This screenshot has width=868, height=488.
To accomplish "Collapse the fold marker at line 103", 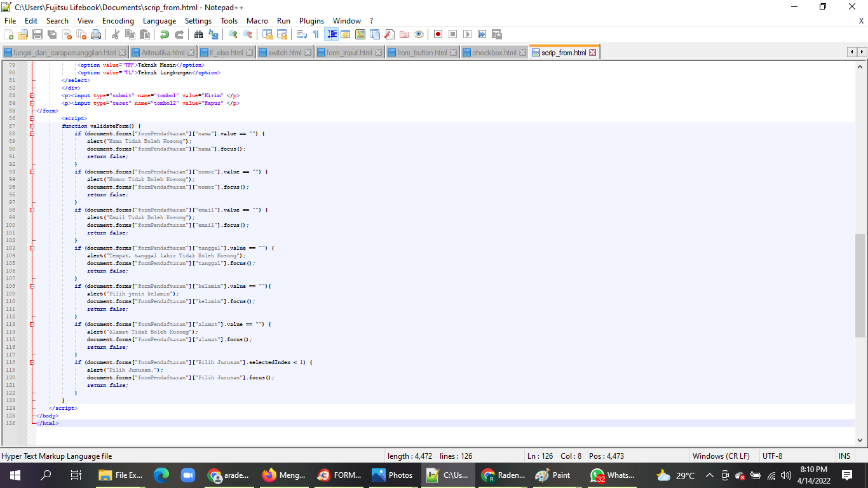I will pos(32,248).
